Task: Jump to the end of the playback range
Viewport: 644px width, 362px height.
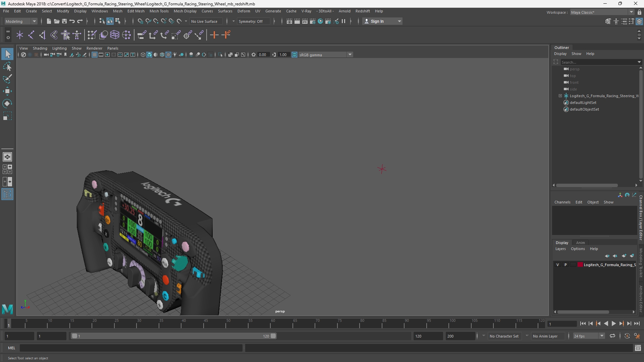Action: click(637, 323)
